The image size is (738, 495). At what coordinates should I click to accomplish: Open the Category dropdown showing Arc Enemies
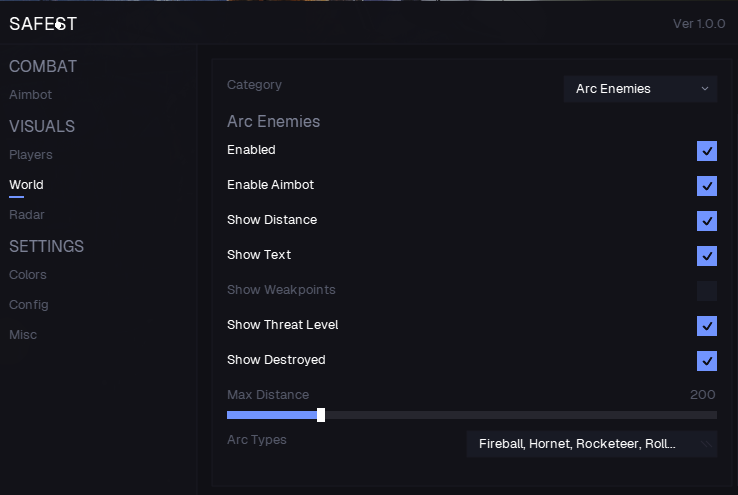(x=640, y=89)
